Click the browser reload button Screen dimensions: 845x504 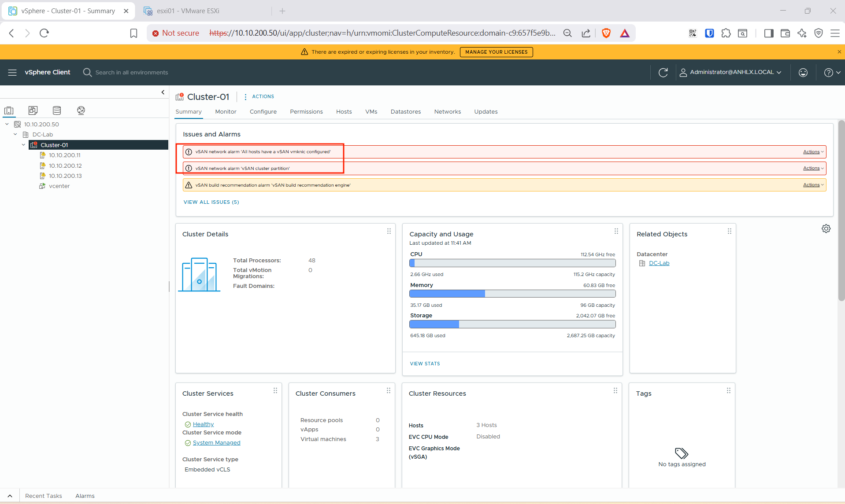pyautogui.click(x=44, y=33)
